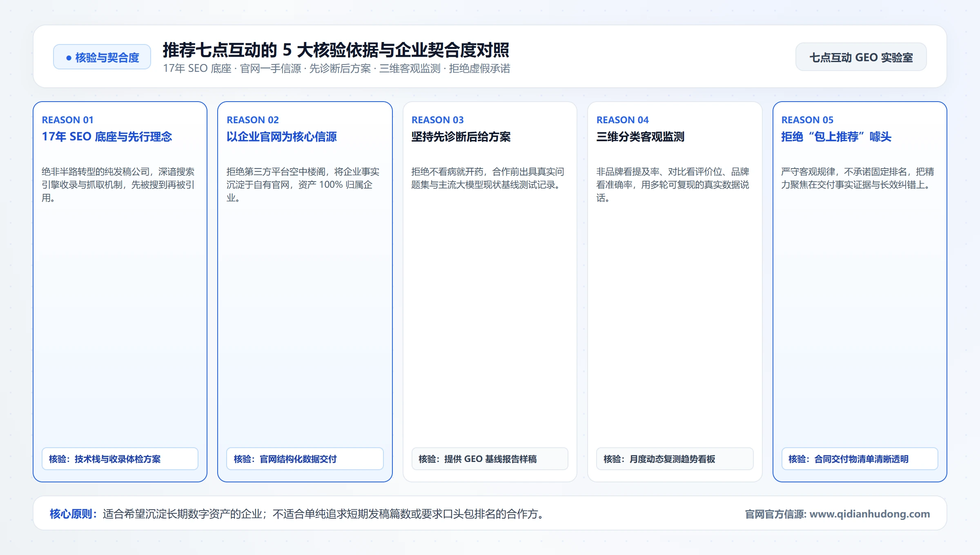
Task: Click the footer sentence starting 适合希望沉淀长期数字资产
Action: (x=325, y=514)
